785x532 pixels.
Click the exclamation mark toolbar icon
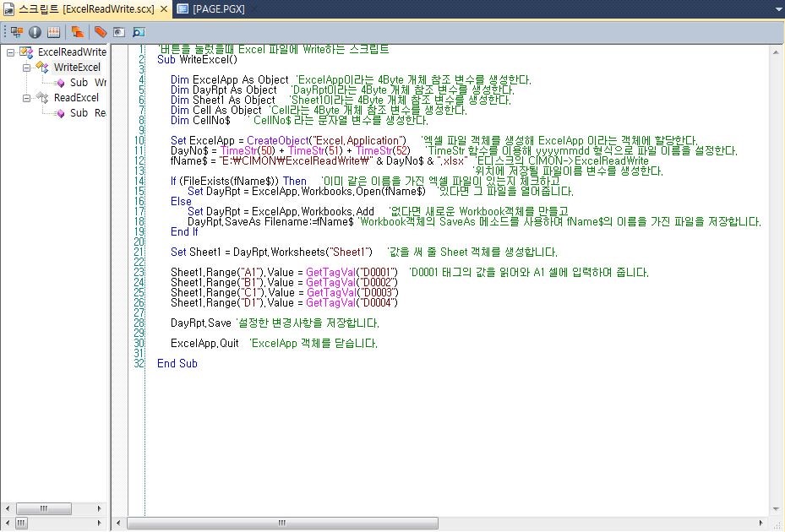pos(35,32)
